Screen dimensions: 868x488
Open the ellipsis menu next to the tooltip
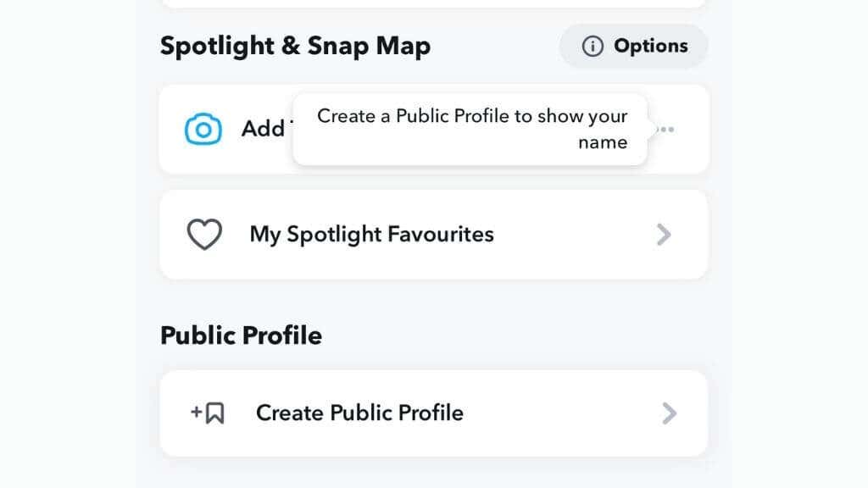tap(666, 129)
